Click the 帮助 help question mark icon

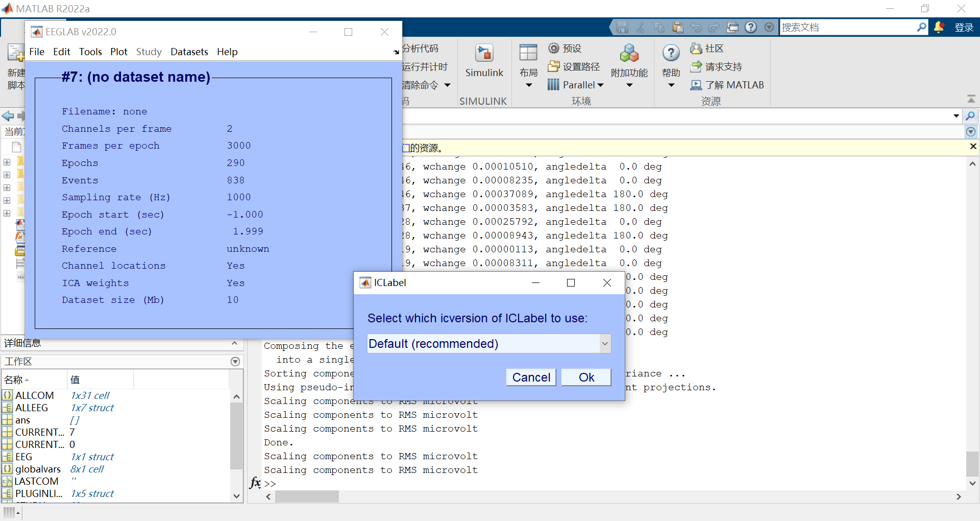tap(671, 53)
